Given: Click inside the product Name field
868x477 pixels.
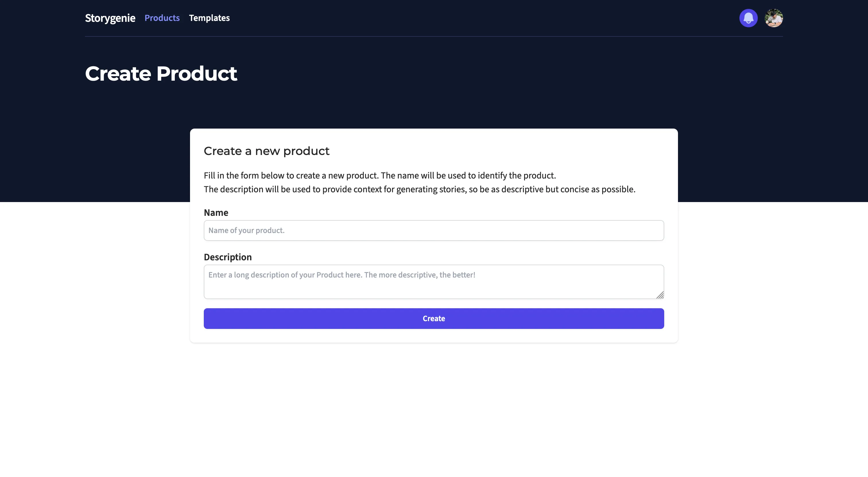Looking at the screenshot, I should [x=434, y=230].
